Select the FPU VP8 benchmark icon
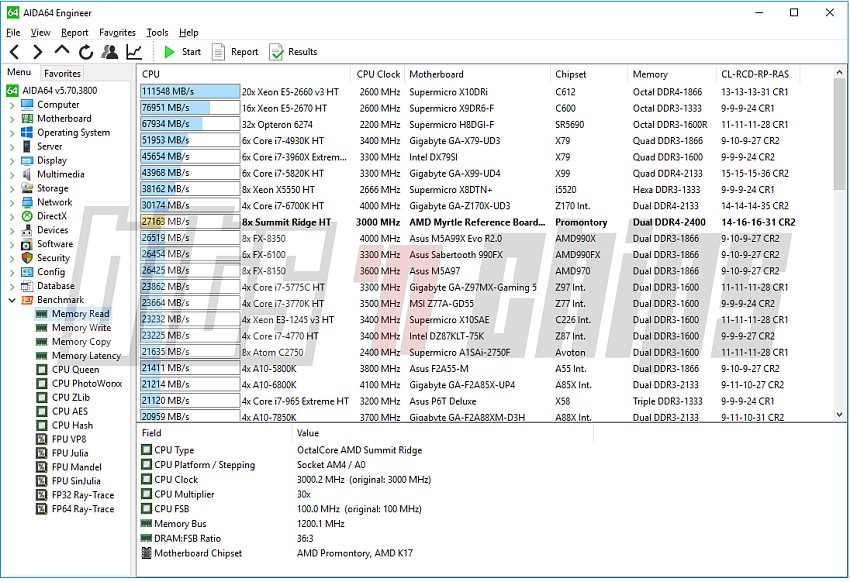Viewport: 850px width, 582px height. click(41, 439)
